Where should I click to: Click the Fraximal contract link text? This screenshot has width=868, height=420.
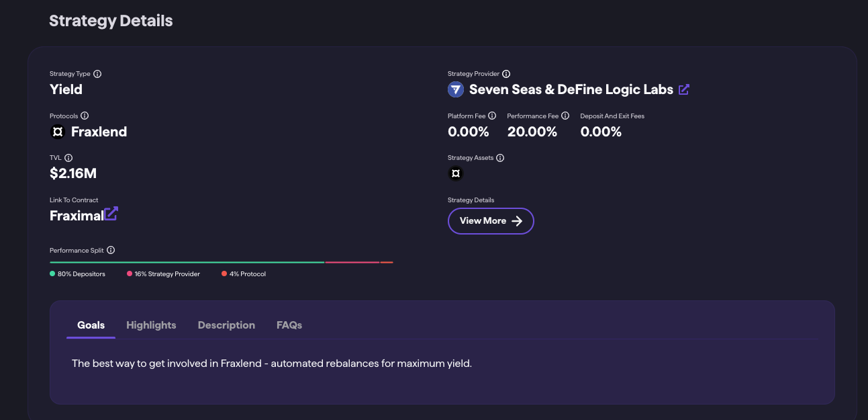click(x=76, y=216)
